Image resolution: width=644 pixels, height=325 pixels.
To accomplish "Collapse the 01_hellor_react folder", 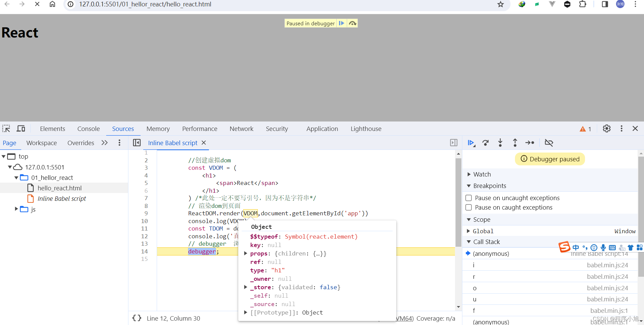I will point(16,178).
